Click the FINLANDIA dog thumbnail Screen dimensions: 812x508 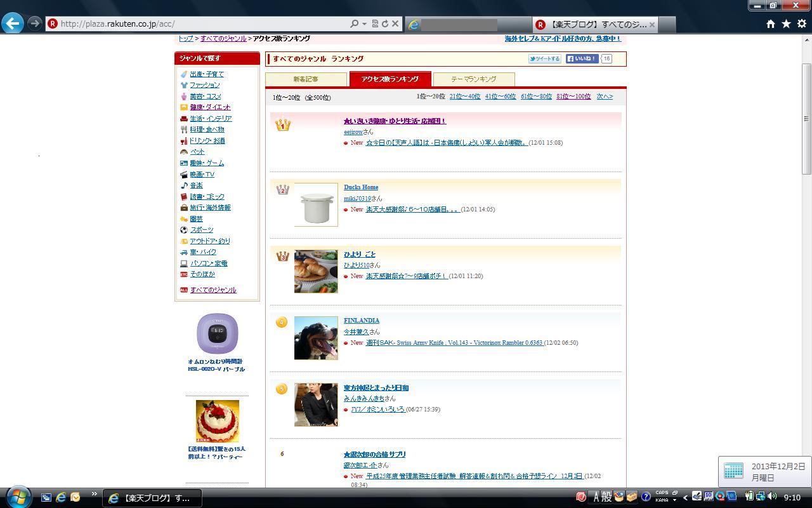point(316,338)
